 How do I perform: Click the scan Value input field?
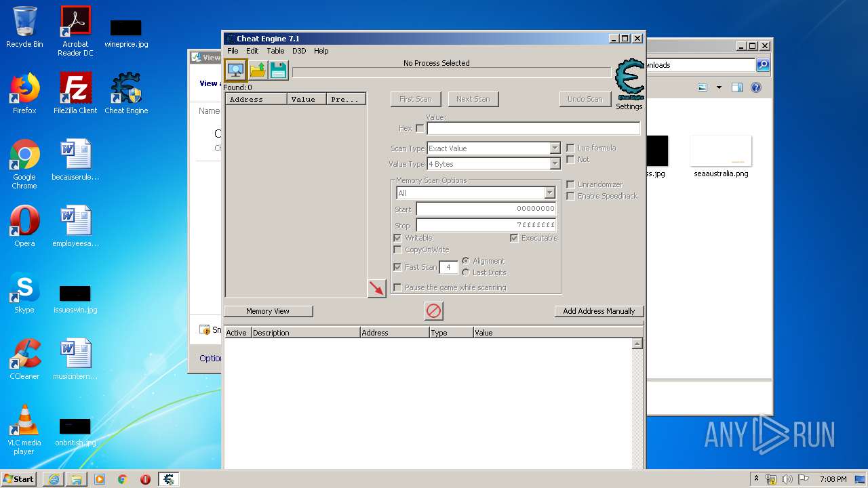(533, 128)
